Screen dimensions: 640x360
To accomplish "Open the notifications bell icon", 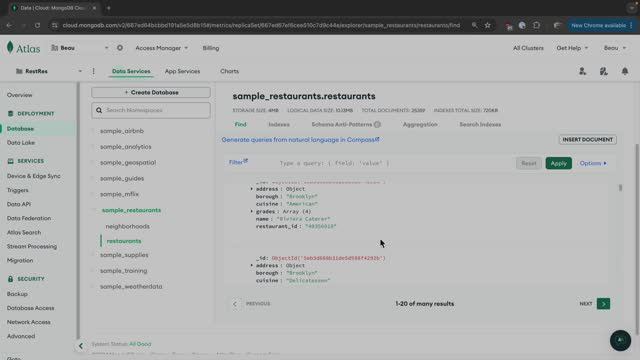I will pos(625,71).
